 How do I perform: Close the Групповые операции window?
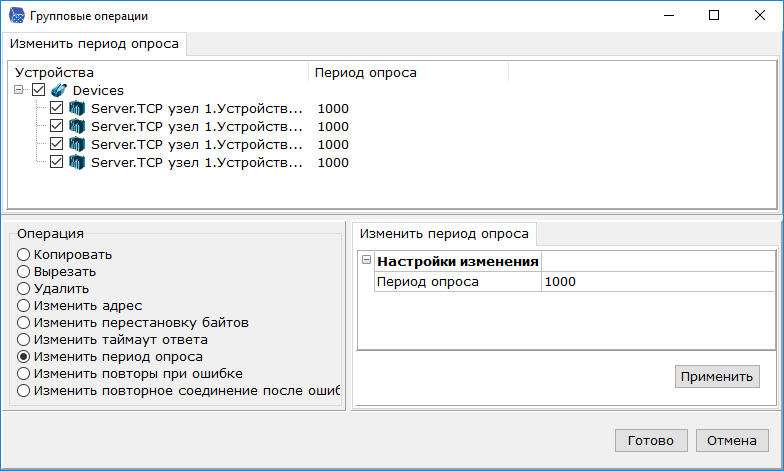pos(760,16)
